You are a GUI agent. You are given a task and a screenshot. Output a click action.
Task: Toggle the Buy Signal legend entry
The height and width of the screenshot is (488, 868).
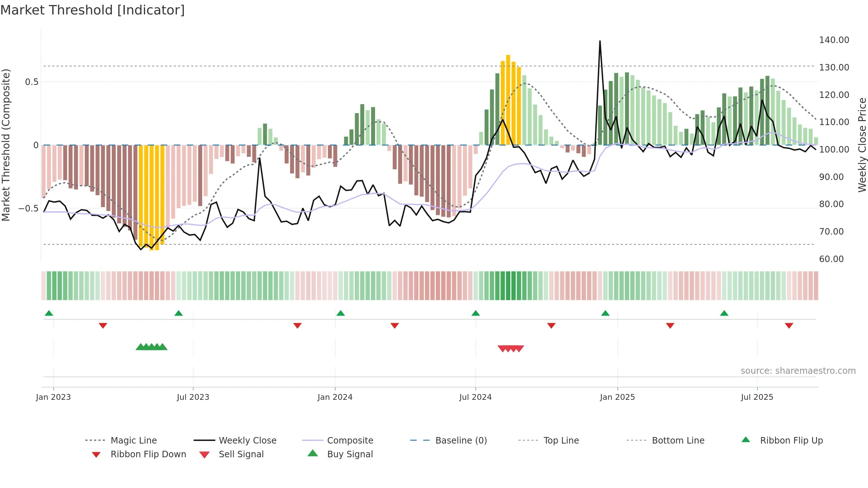pos(340,454)
